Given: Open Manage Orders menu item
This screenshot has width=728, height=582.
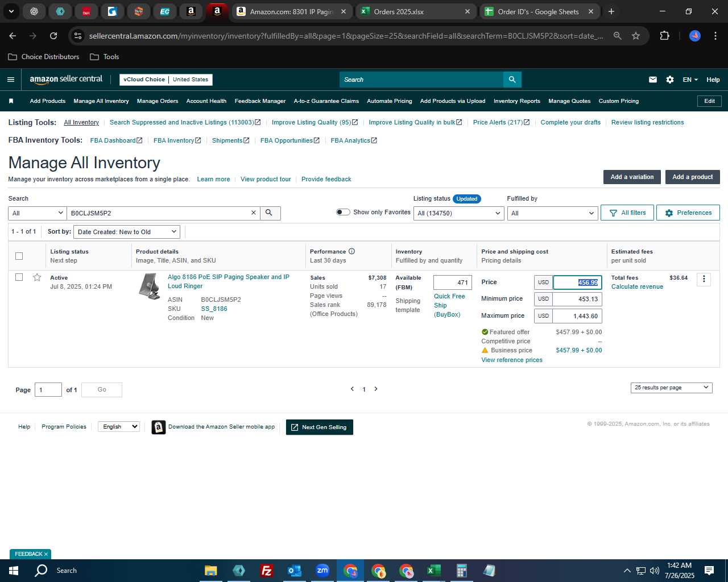Looking at the screenshot, I should [x=158, y=101].
